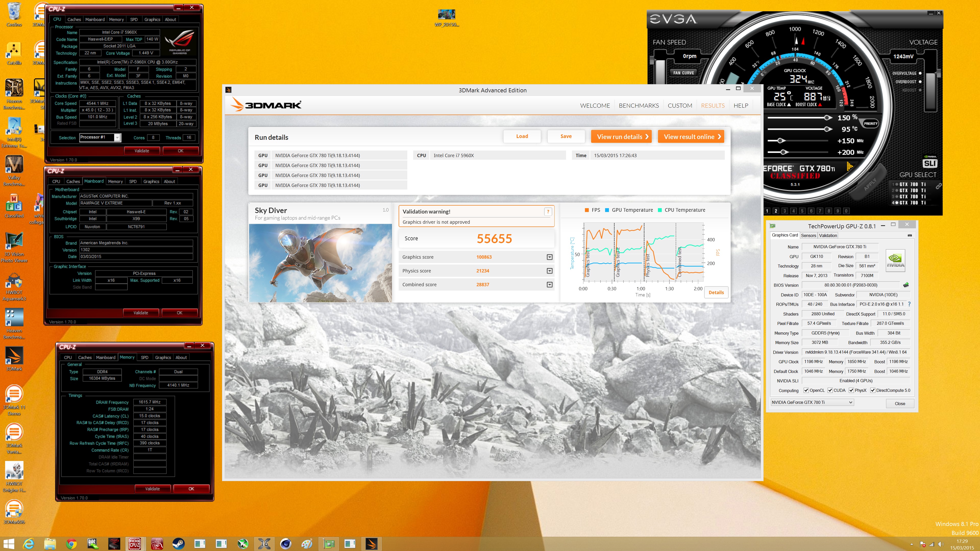Screen dimensions: 980x551
Task: Open Caches tab in top CPU-Z window
Action: (x=74, y=19)
